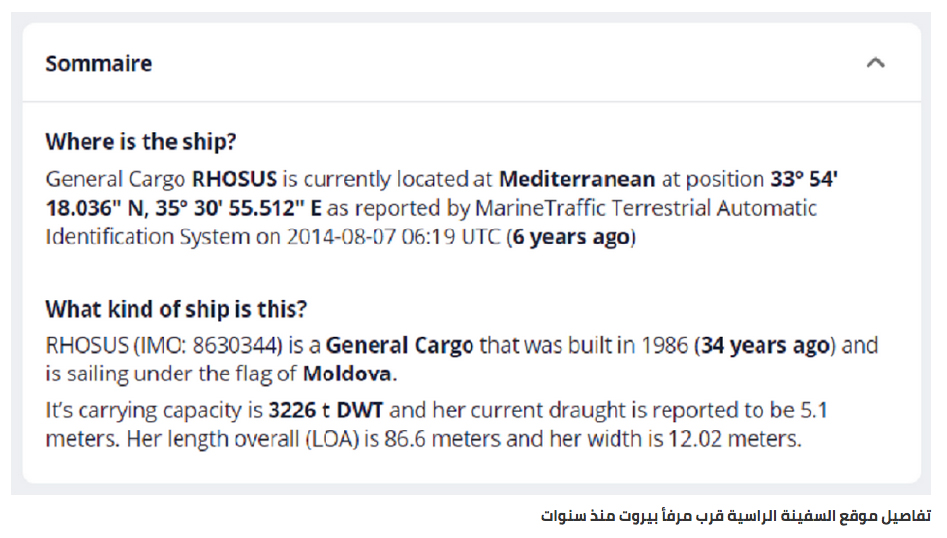The height and width of the screenshot is (538, 947).
Task: Click the coordinates 33° 54' 18.036" N
Action: coord(441,193)
